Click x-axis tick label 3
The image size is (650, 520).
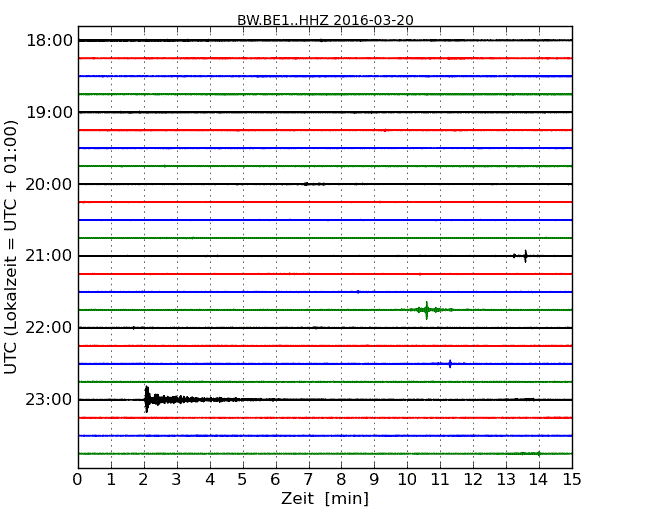[x=177, y=479]
